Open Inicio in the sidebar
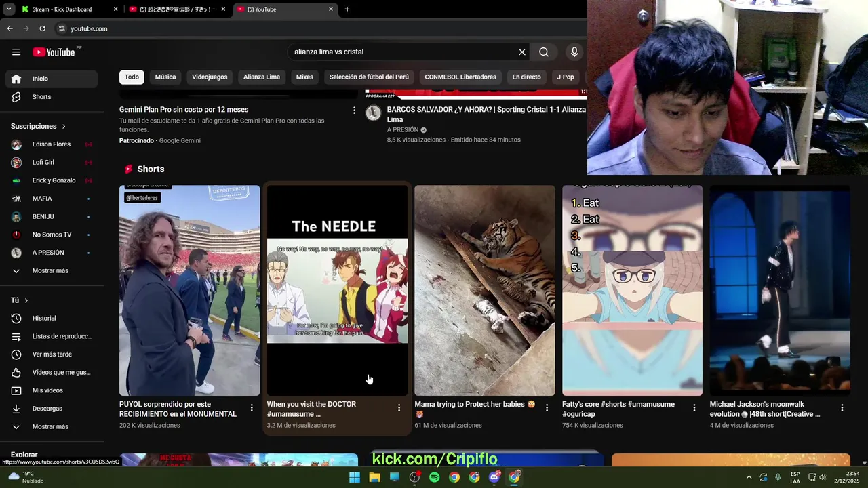The height and width of the screenshot is (488, 868). pos(52,79)
